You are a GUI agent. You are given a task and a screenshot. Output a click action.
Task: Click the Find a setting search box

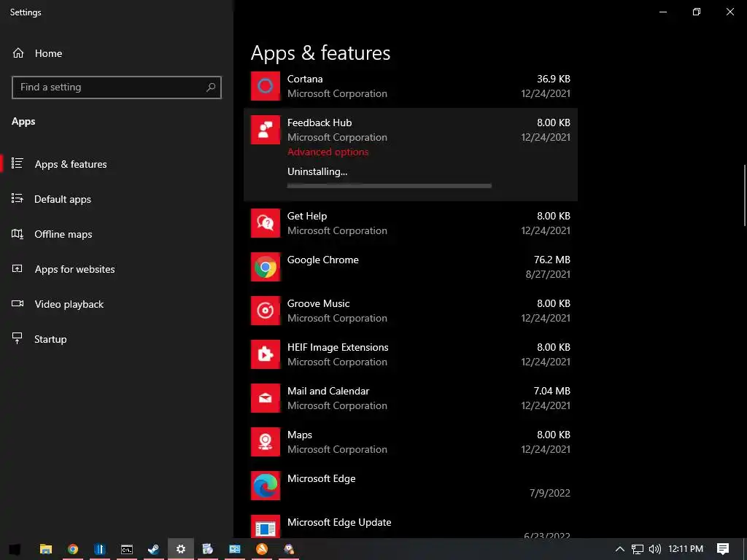click(117, 87)
